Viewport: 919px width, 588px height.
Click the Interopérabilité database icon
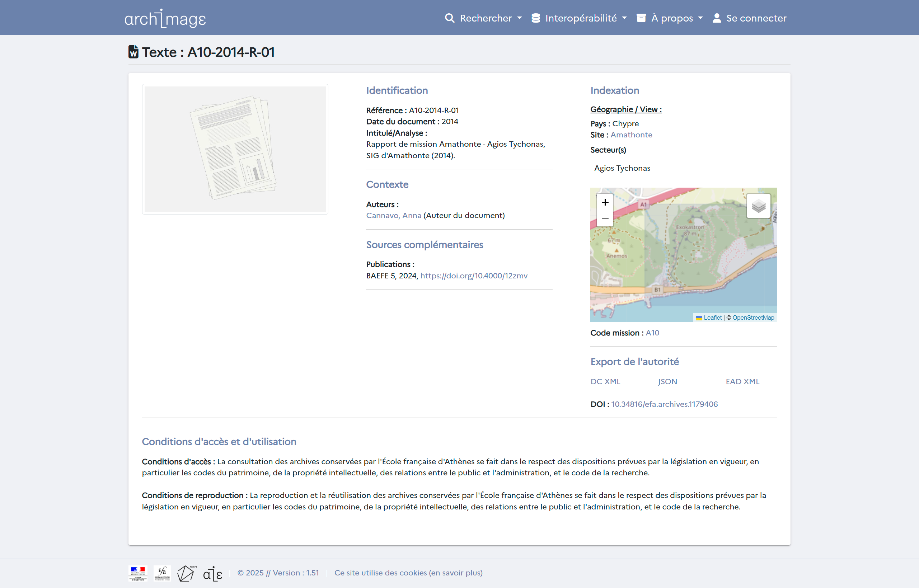(535, 18)
